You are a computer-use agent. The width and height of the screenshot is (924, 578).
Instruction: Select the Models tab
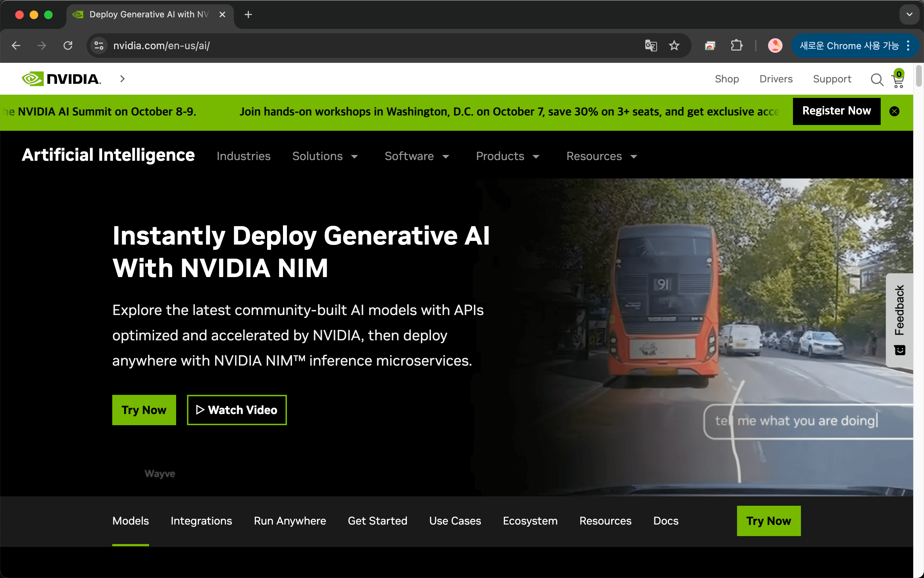pos(130,521)
